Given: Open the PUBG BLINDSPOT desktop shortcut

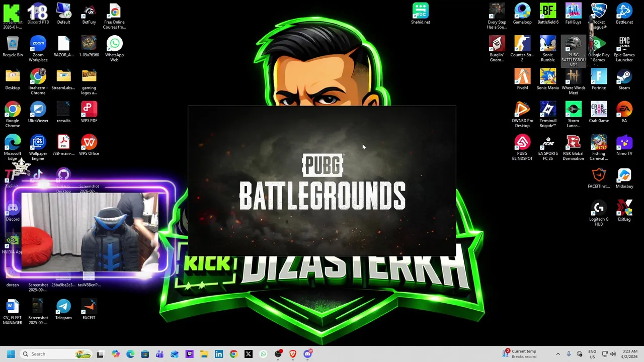Looking at the screenshot, I should [522, 147].
